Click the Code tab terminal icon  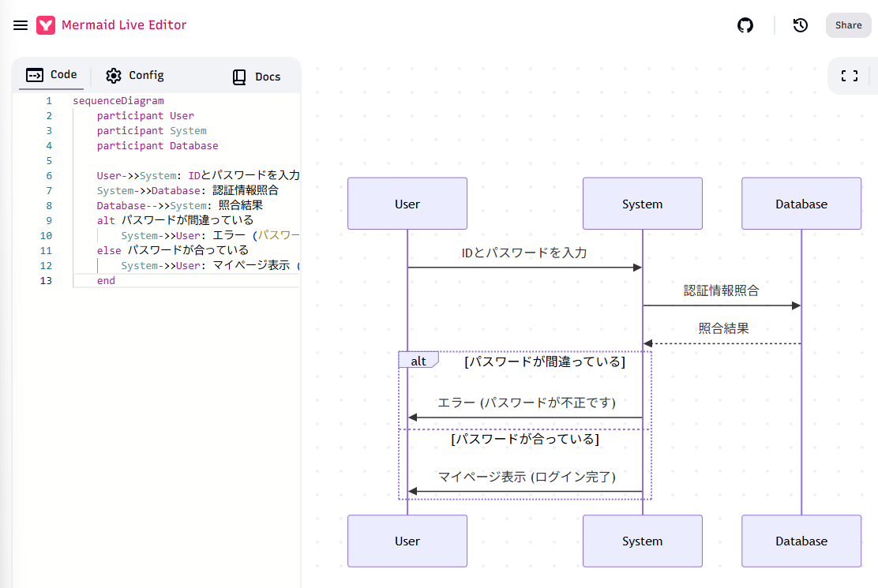(35, 75)
